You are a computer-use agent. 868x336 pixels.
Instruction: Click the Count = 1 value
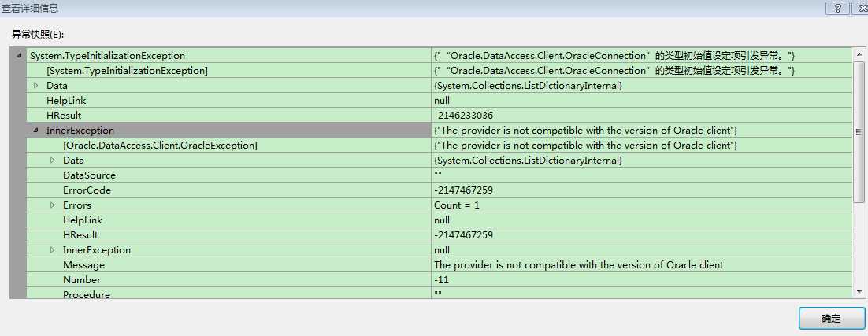pos(457,205)
